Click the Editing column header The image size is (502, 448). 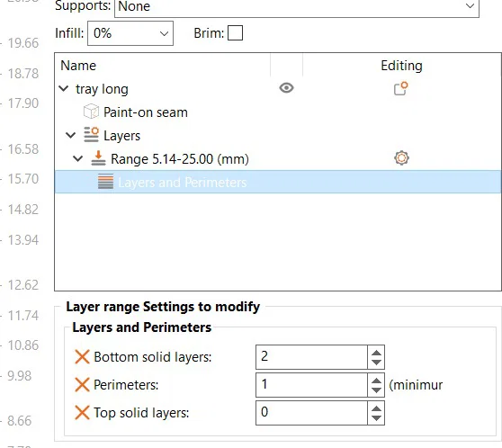point(402,66)
